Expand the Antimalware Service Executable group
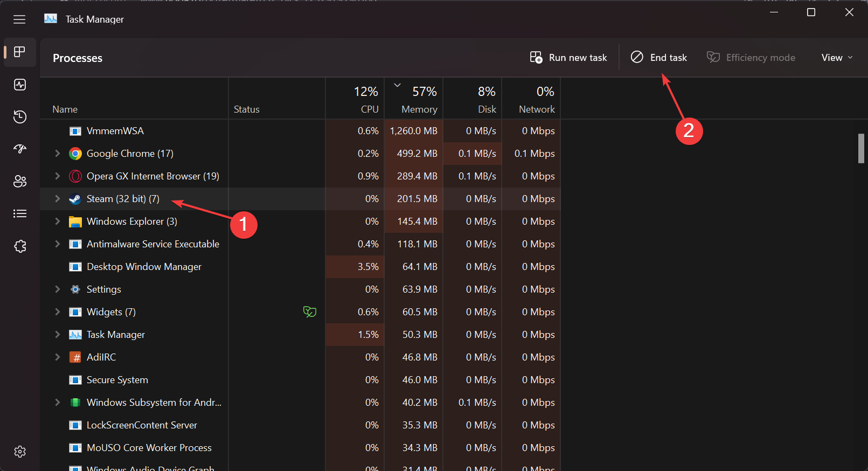 pos(57,244)
